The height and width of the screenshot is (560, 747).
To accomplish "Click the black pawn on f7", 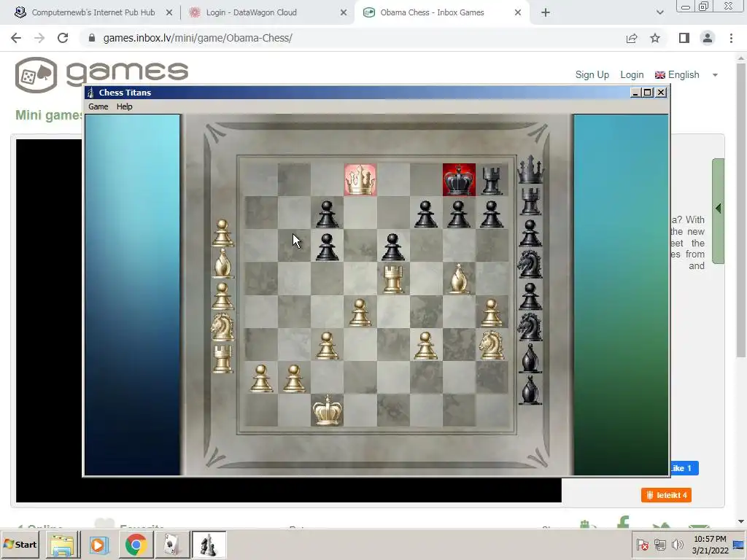I will click(426, 214).
